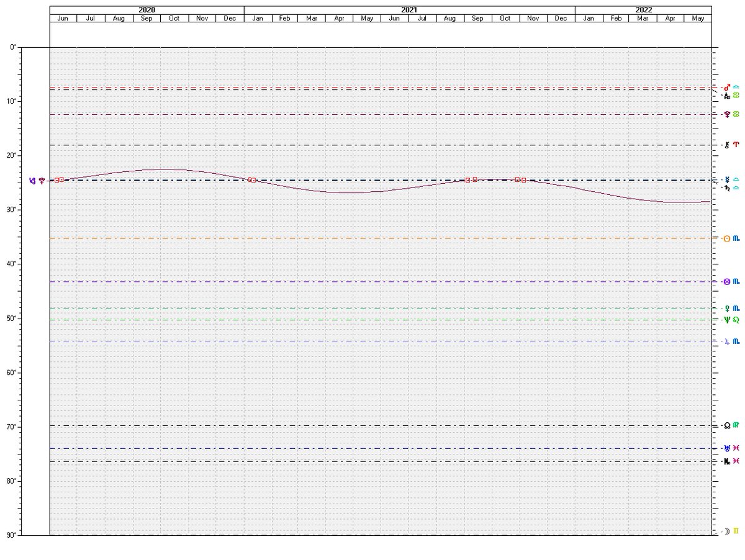Click the purple Part of Fortune glyph
This screenshot has height=560, width=745.
(x=727, y=281)
